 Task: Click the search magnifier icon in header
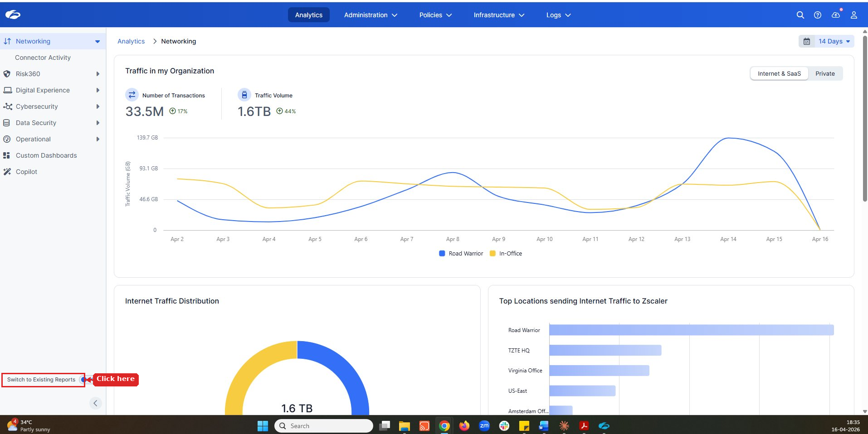pyautogui.click(x=800, y=15)
